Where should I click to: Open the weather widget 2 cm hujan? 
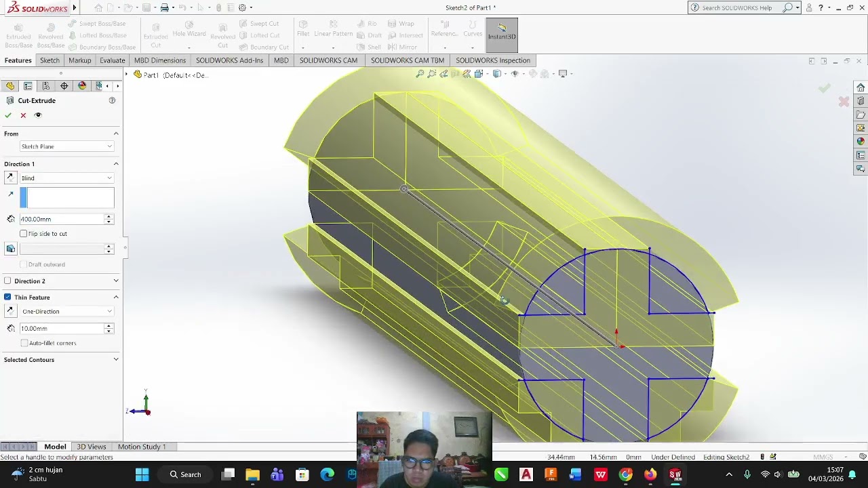[37, 474]
